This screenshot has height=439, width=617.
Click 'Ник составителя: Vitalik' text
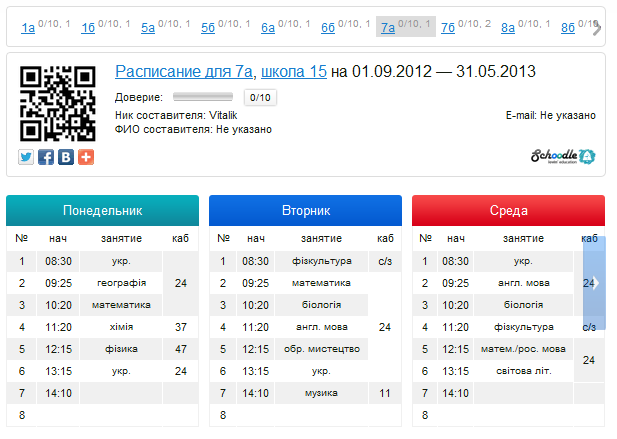pyautogui.click(x=176, y=115)
